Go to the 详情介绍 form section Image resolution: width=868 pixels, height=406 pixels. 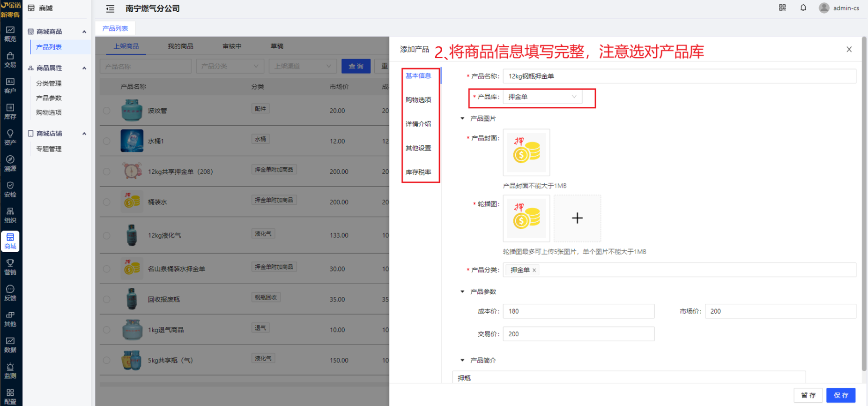click(x=418, y=124)
